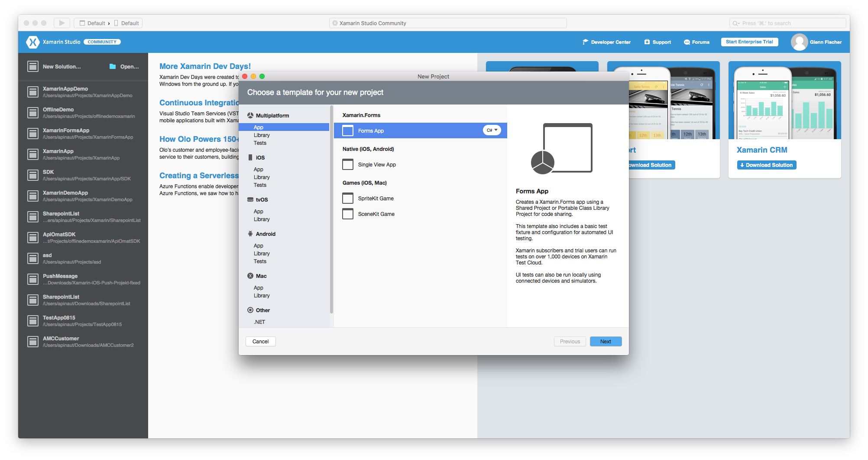The height and width of the screenshot is (460, 868).
Task: Click the Android category icon
Action: pyautogui.click(x=250, y=234)
